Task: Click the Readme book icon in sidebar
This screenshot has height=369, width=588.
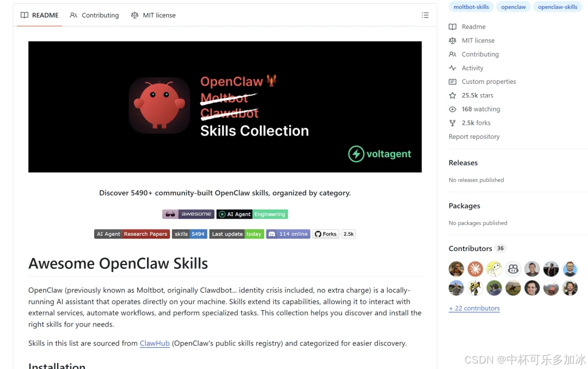Action: click(452, 26)
